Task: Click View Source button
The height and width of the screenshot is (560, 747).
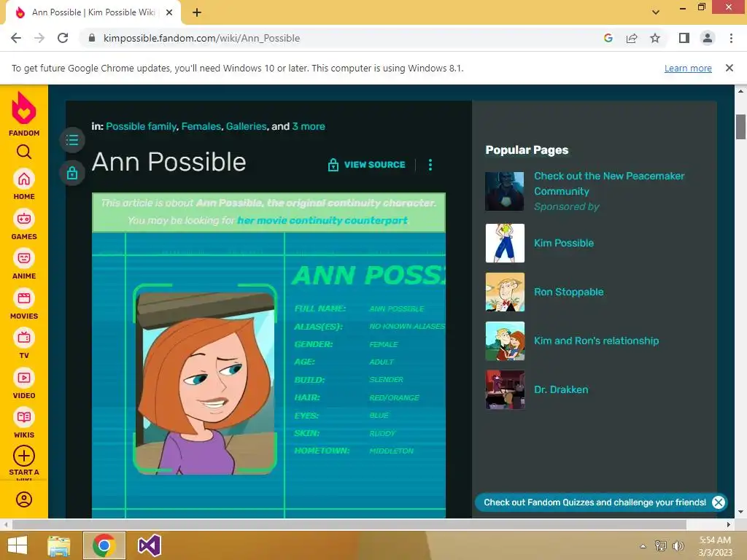Action: [366, 165]
